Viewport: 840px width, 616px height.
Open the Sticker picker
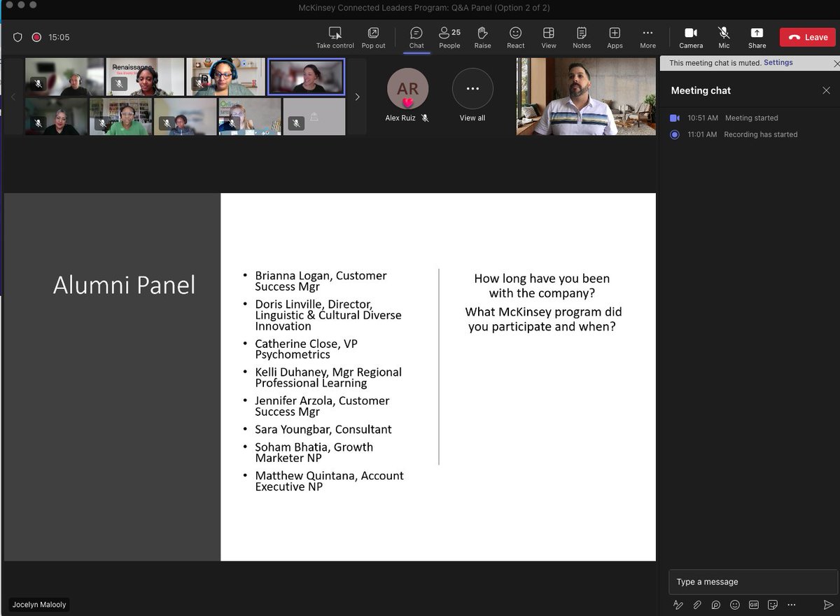[773, 605]
